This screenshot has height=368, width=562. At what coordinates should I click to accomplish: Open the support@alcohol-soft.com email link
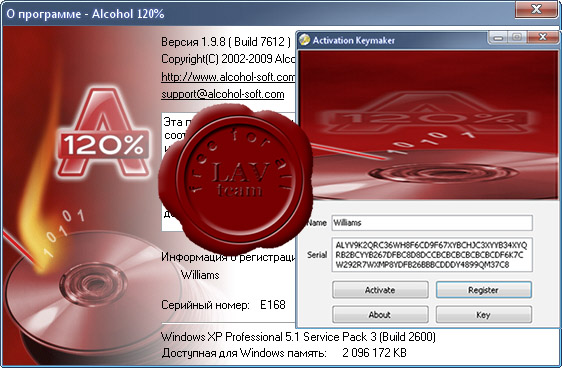pyautogui.click(x=223, y=94)
